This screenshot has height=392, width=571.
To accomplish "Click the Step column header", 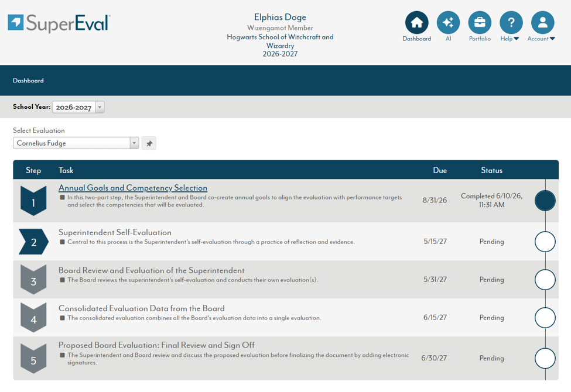I will 33,170.
